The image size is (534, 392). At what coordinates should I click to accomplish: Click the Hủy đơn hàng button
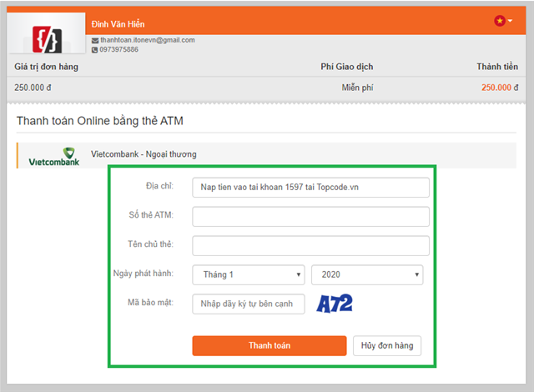(387, 346)
